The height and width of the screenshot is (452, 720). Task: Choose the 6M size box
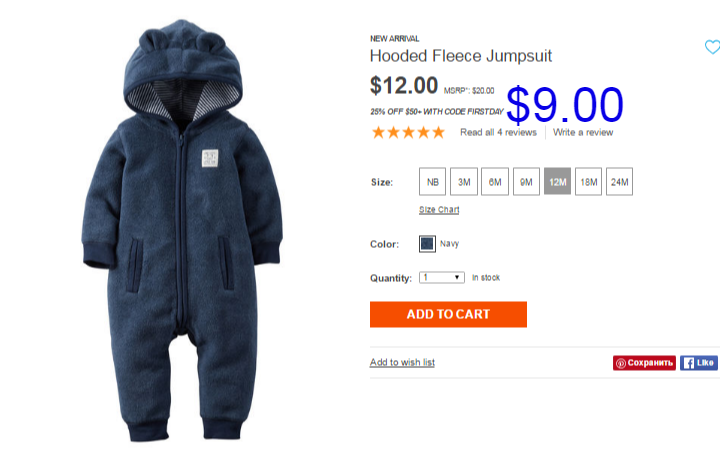coord(495,182)
